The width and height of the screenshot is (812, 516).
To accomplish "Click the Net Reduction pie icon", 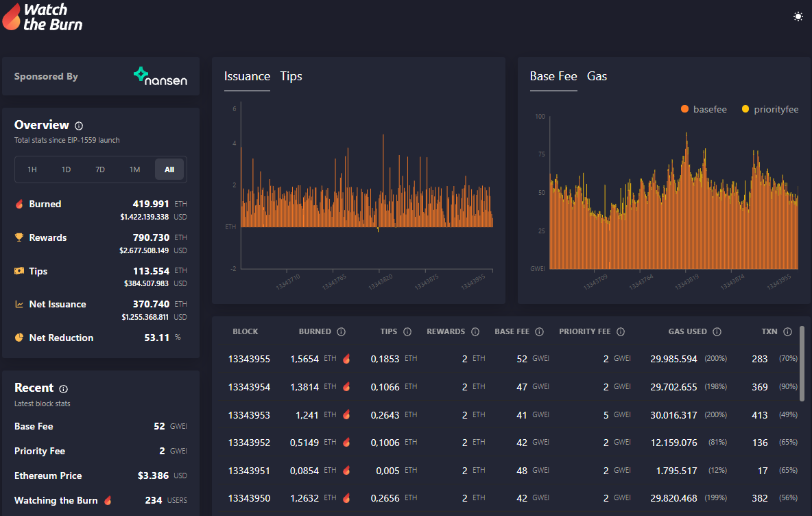I will click(x=19, y=338).
